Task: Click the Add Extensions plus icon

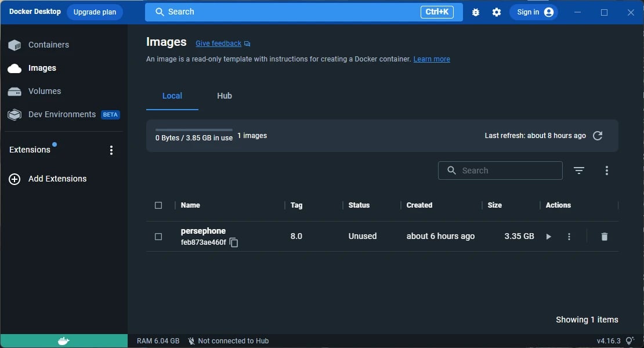Action: tap(15, 179)
